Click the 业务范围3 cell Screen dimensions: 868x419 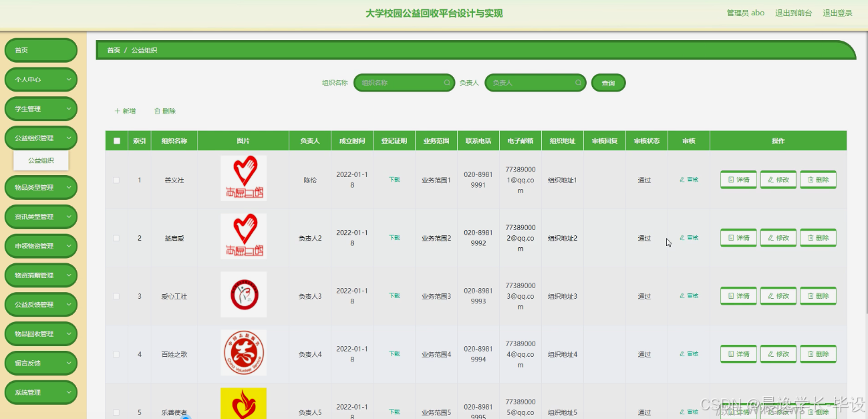(x=436, y=296)
